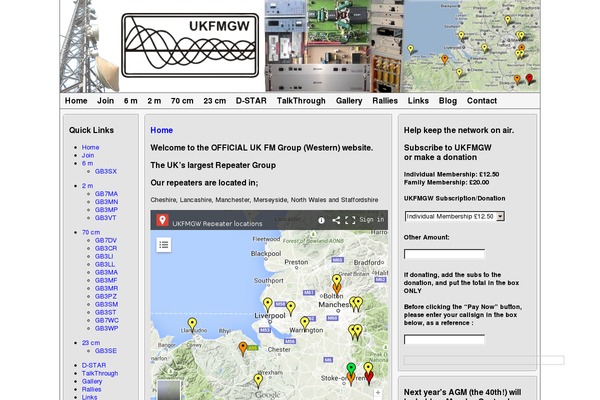Viewport: 600px width, 400px height.
Task: Click the Google My Maps pin logo
Action: coord(162,220)
